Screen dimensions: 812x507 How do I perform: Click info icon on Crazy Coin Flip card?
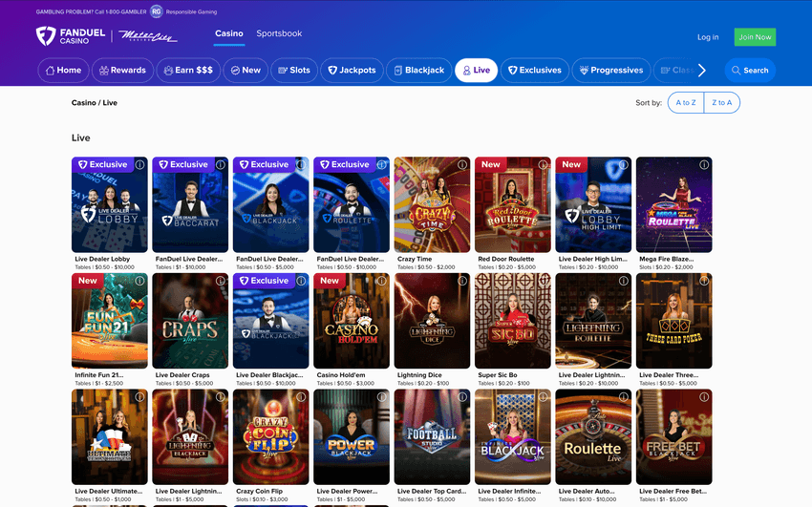point(301,397)
